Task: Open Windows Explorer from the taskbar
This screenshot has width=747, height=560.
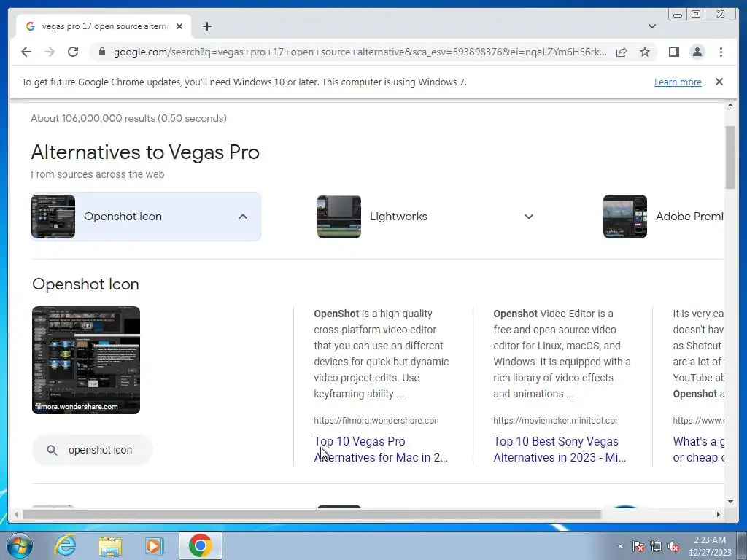Action: pyautogui.click(x=110, y=545)
